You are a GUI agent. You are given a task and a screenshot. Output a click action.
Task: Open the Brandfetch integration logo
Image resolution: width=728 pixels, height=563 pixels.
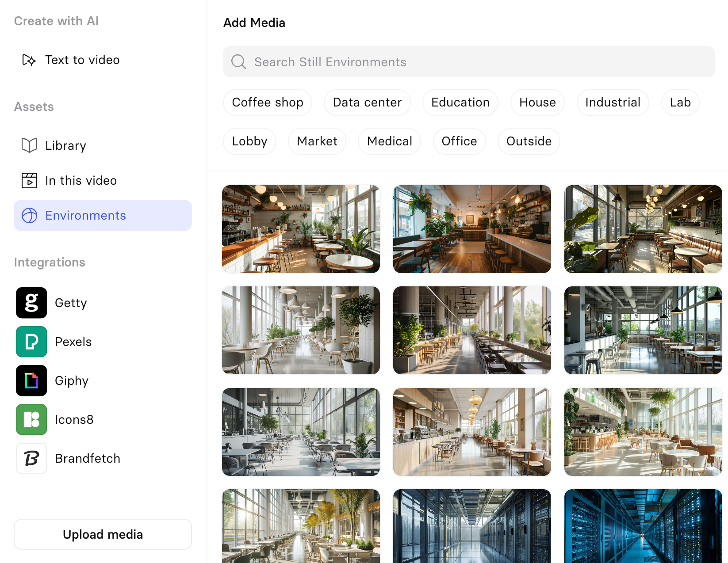pyautogui.click(x=31, y=458)
